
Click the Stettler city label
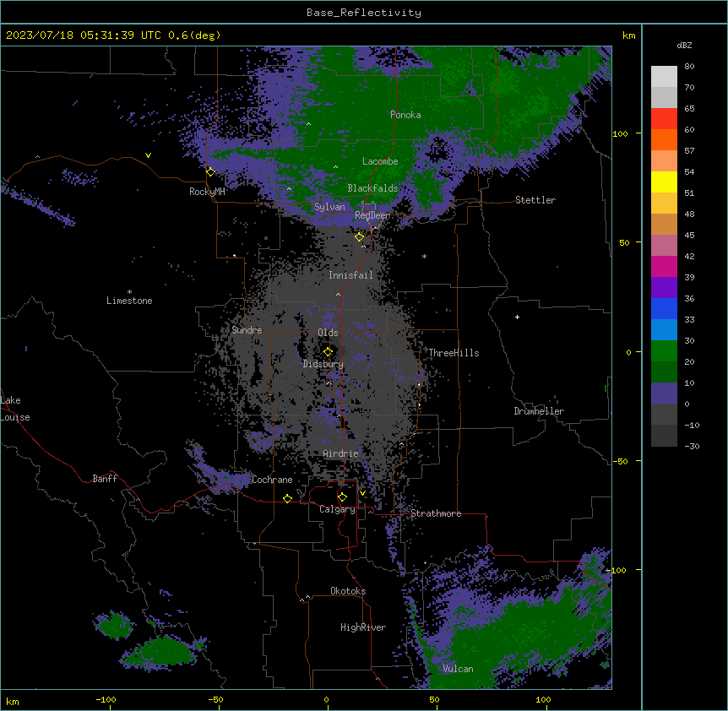click(535, 200)
